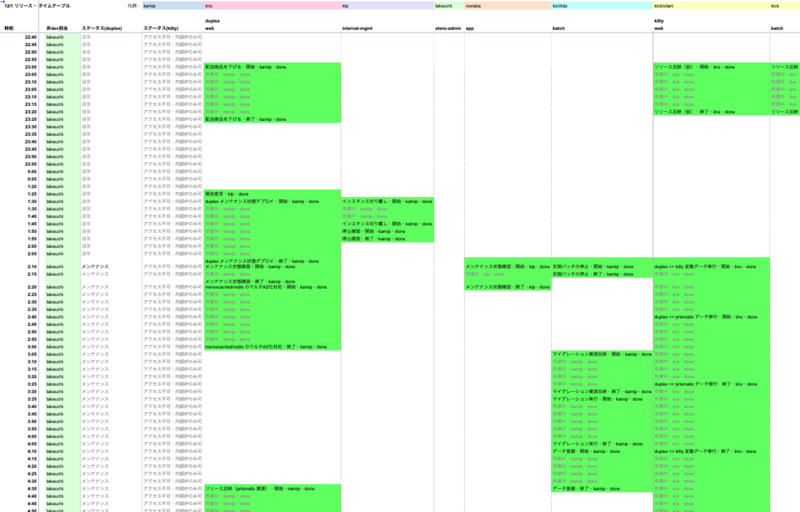Image resolution: width=800 pixels, height=512 pixels.
Task: Click the 'duplex' group header above web
Action: [212, 21]
